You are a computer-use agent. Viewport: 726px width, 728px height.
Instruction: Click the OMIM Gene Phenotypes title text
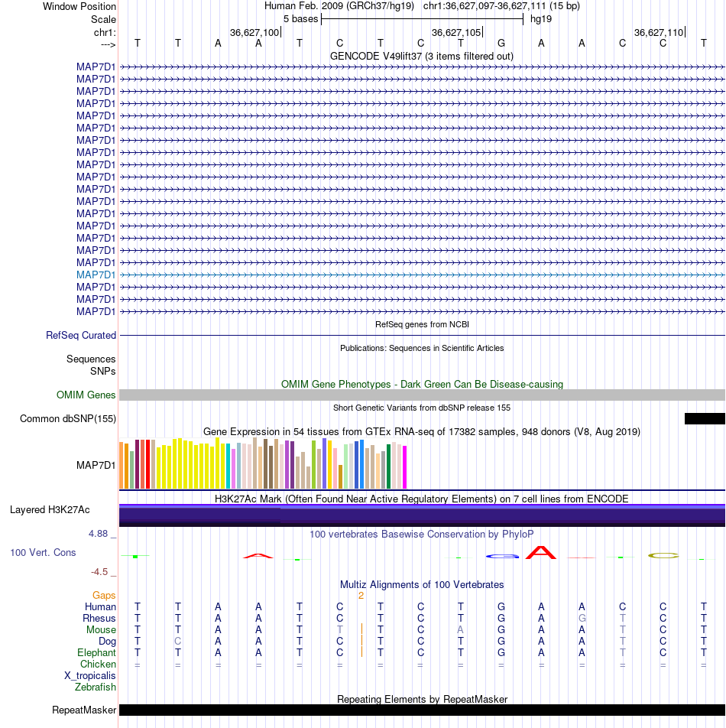(422, 384)
